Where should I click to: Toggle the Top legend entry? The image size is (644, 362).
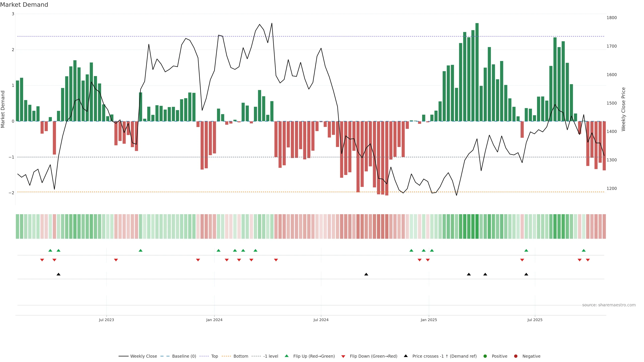(x=214, y=356)
